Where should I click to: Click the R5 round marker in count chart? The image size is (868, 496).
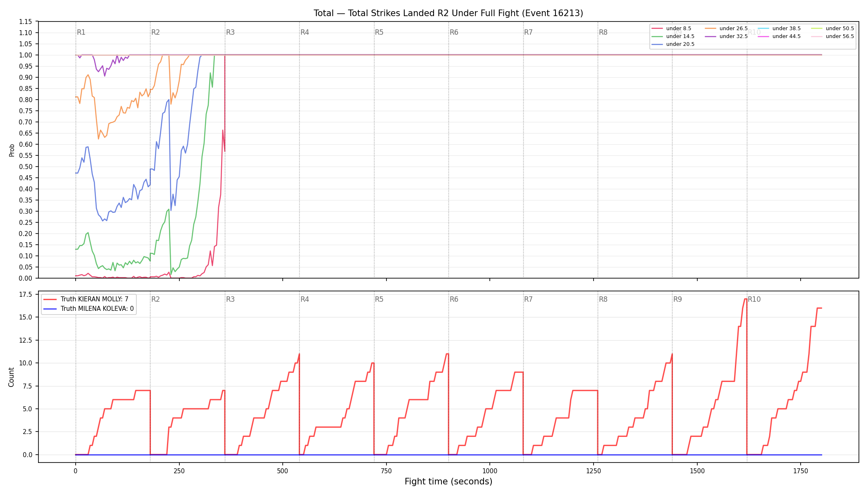[379, 299]
